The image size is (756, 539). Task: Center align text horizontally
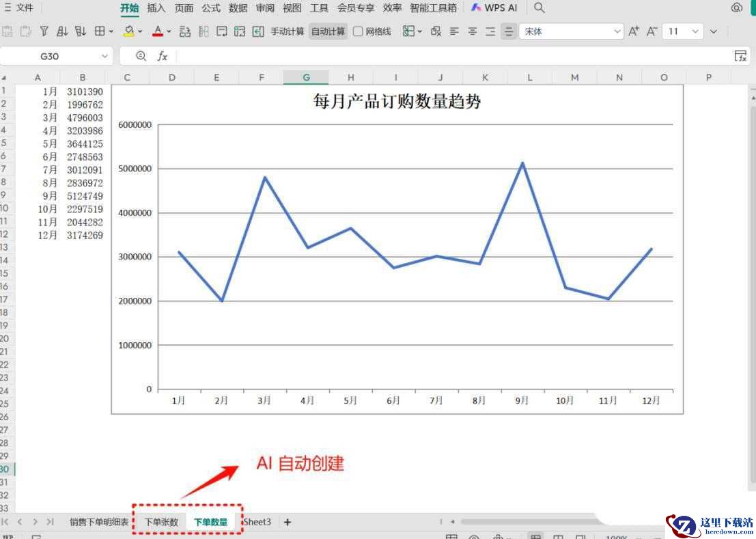473,31
